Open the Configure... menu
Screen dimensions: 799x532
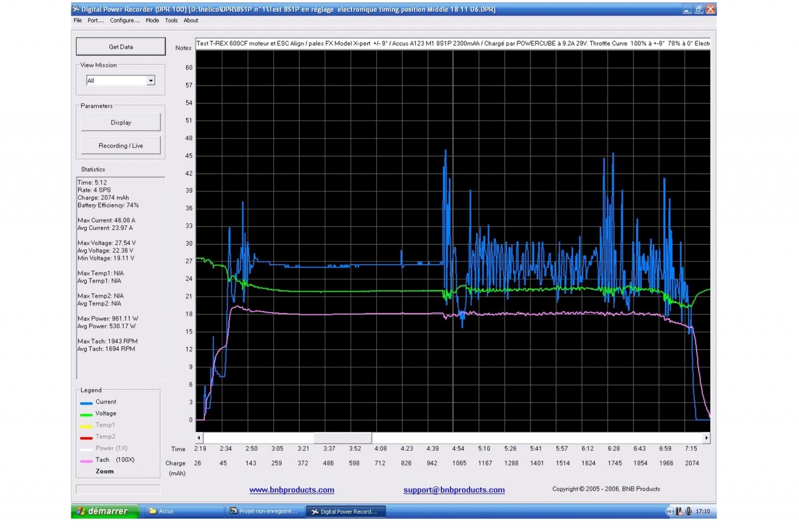click(x=125, y=21)
